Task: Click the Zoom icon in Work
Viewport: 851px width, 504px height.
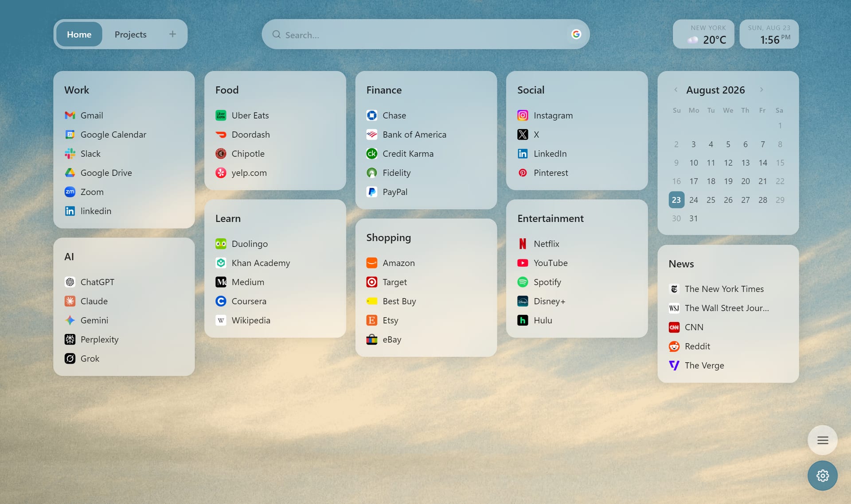Action: 70,192
